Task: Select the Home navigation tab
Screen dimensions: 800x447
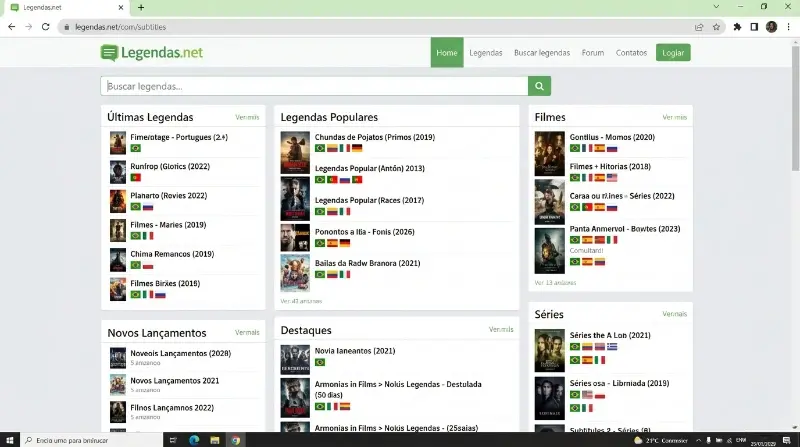Action: tap(447, 53)
